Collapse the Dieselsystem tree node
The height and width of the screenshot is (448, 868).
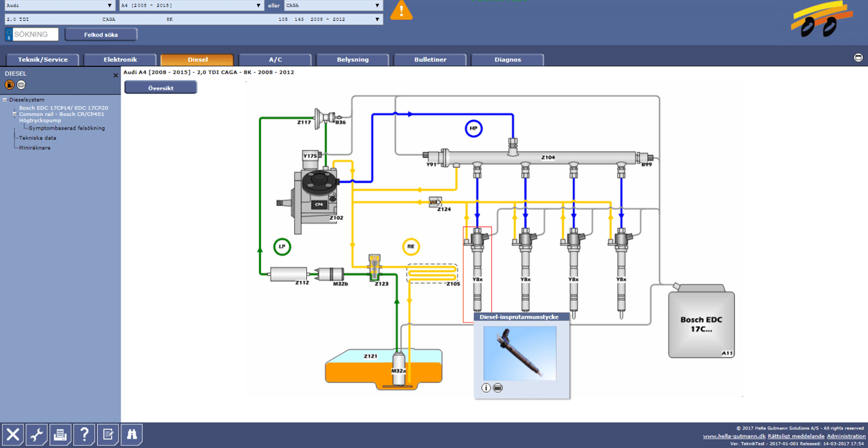tap(4, 100)
